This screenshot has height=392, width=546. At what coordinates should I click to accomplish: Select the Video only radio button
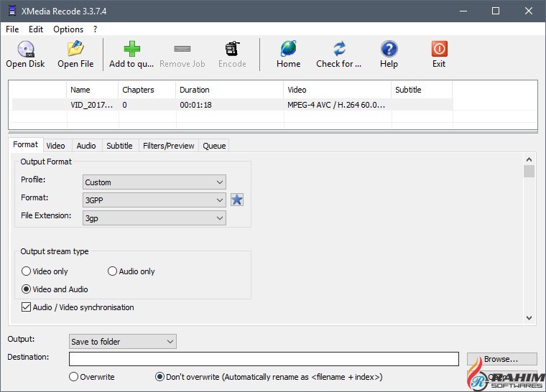point(27,271)
